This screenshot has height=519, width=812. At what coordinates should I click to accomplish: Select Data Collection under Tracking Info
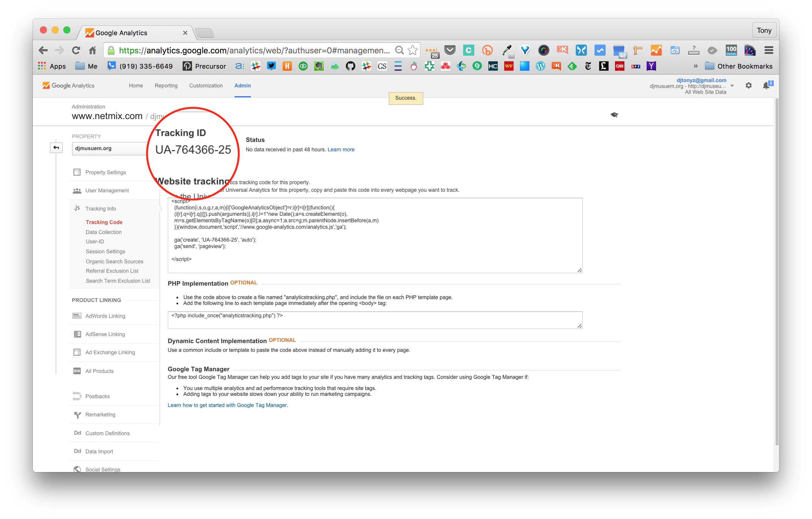click(x=103, y=232)
